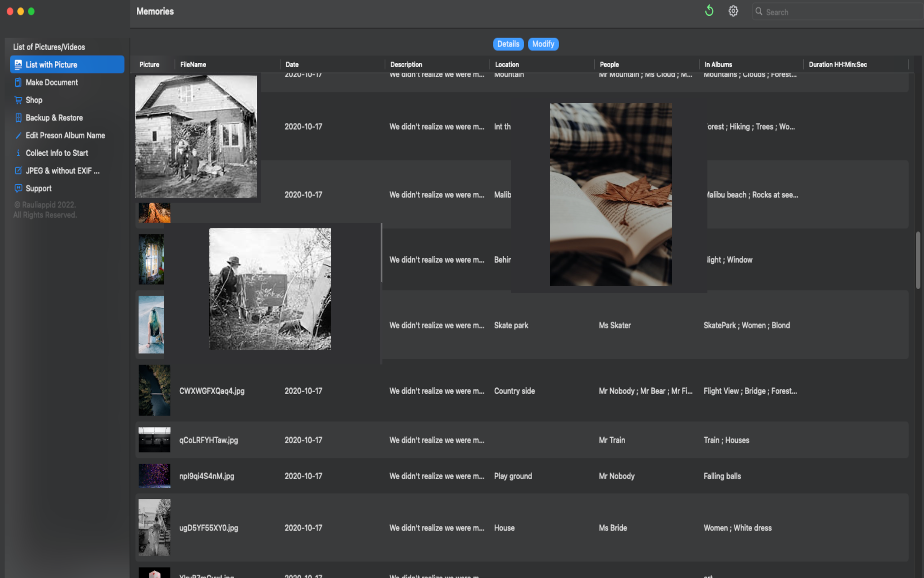This screenshot has width=924, height=578.
Task: Click the Falling balls albums cell
Action: [x=722, y=476]
